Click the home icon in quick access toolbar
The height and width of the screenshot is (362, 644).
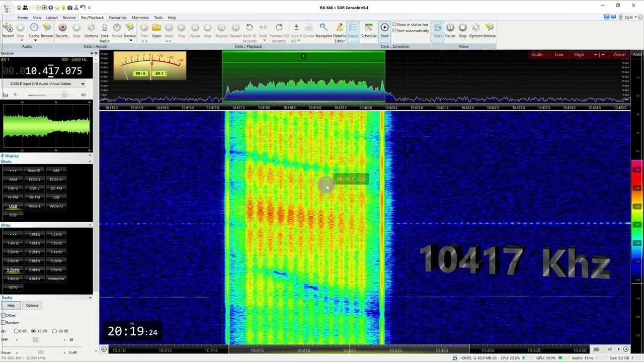(x=19, y=8)
